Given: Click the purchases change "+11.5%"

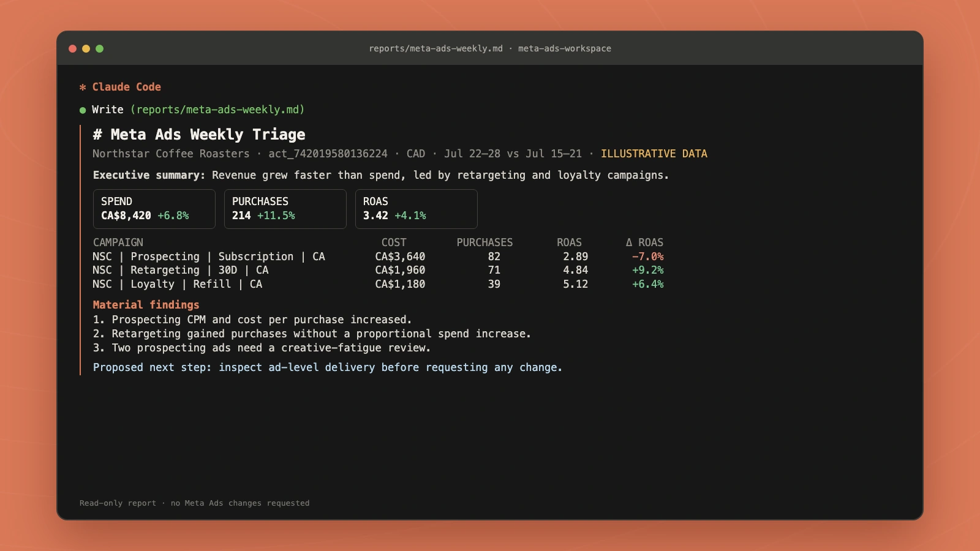Looking at the screenshot, I should tap(276, 216).
